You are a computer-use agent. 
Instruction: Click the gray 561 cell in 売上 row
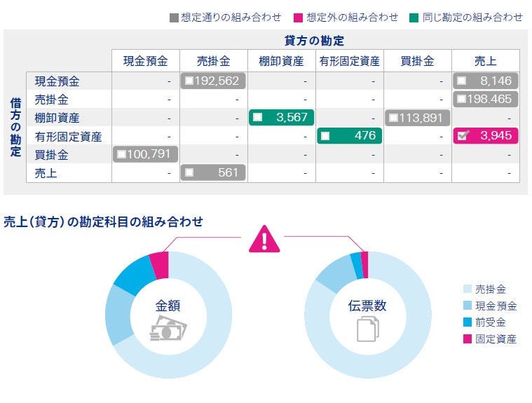point(213,172)
